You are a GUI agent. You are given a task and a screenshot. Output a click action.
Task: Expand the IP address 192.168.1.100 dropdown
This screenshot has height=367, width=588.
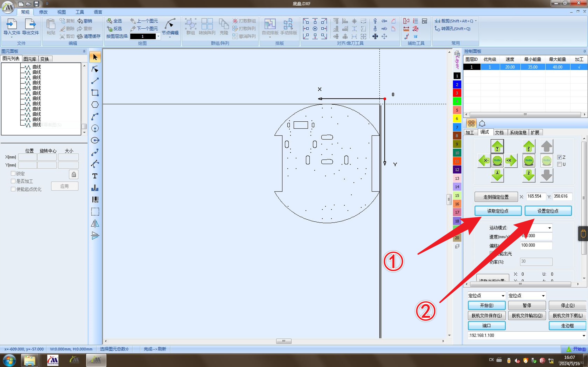click(x=584, y=335)
